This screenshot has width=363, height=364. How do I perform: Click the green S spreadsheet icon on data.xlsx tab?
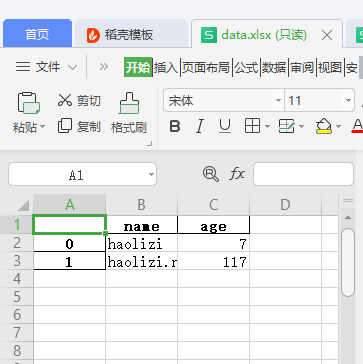coord(209,35)
